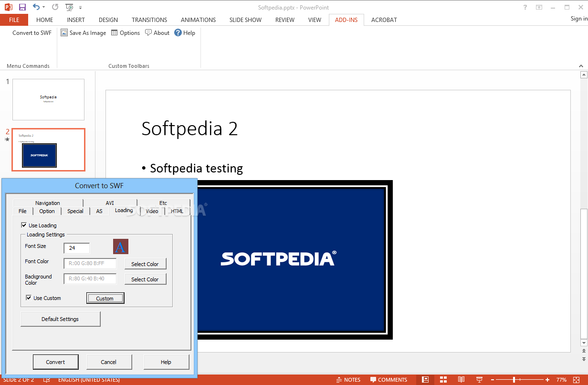
Task: Open the Special tab in dialog
Action: click(x=75, y=211)
